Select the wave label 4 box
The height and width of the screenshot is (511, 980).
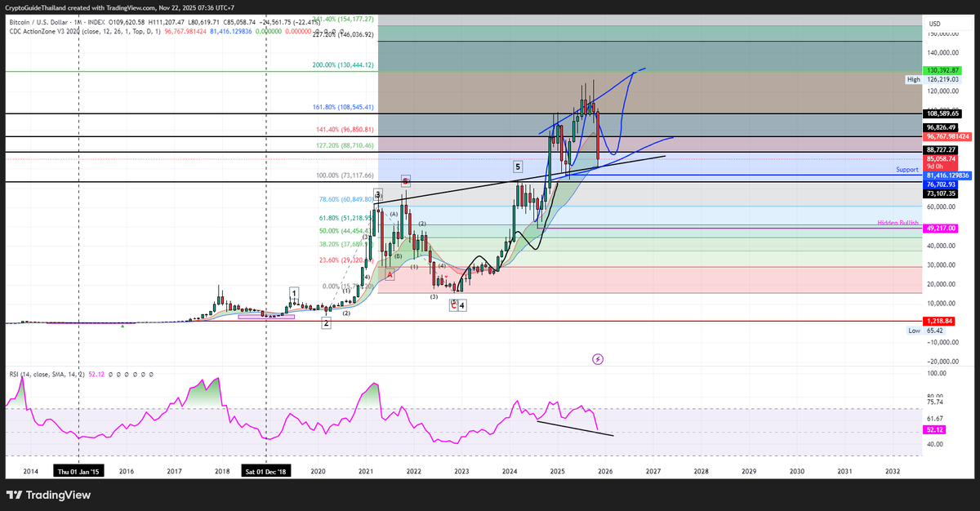[x=462, y=305]
